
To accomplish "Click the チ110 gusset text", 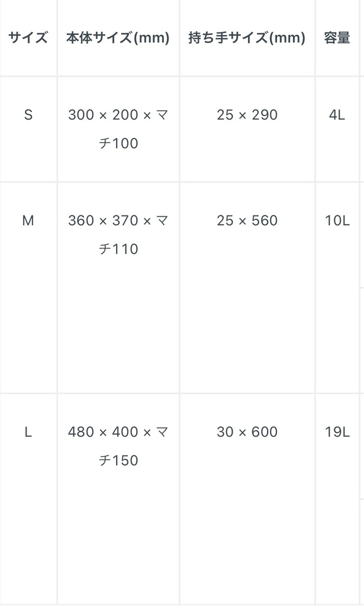I will (x=118, y=249).
